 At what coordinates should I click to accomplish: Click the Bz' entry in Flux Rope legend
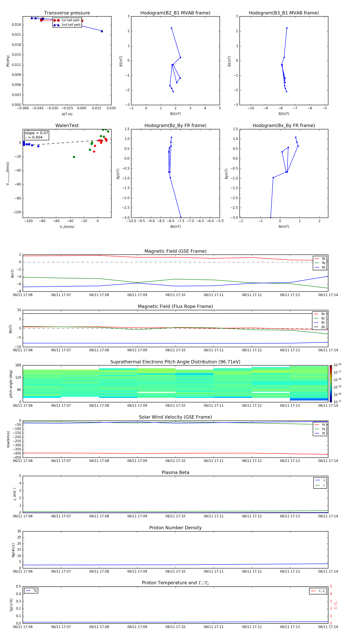[x=320, y=323]
